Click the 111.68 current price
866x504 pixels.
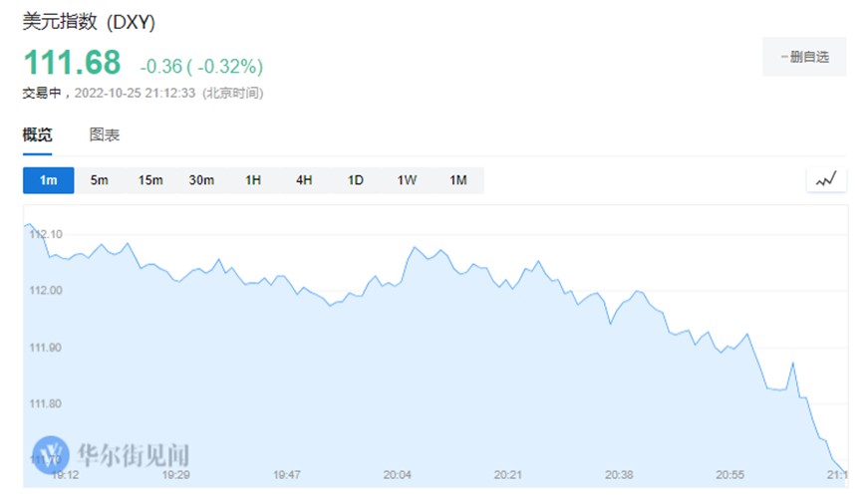coord(72,63)
